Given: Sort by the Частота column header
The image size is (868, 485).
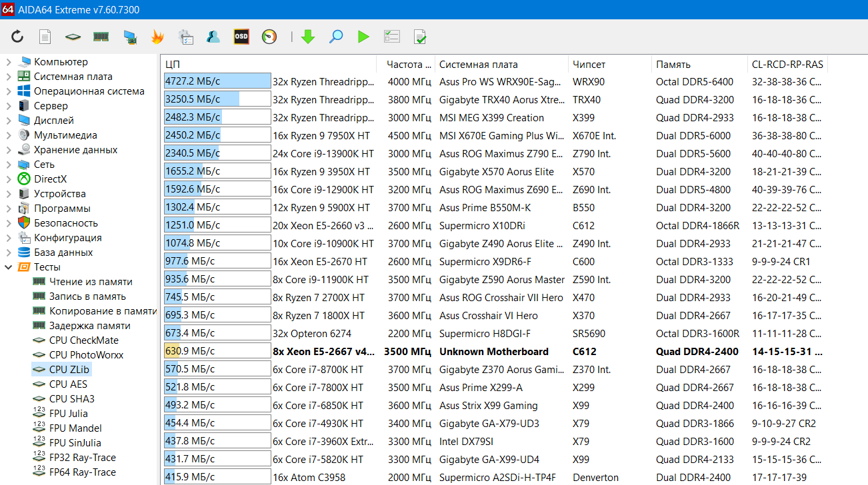Looking at the screenshot, I should pos(406,65).
